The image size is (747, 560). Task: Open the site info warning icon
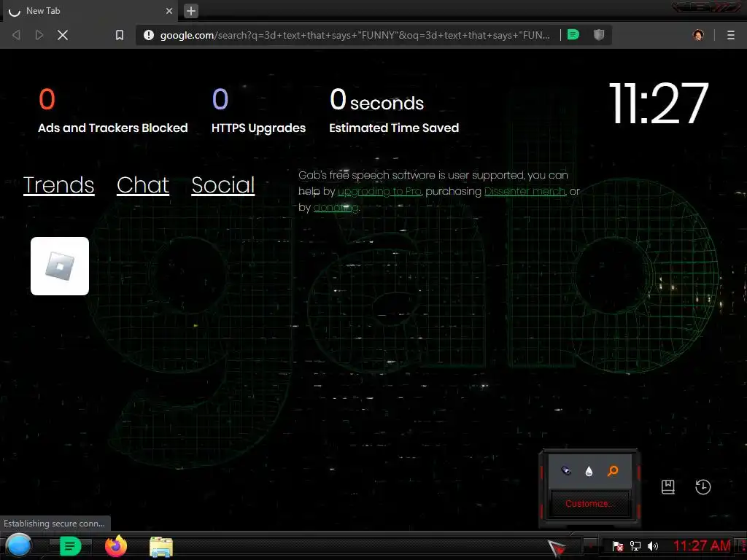(x=149, y=35)
